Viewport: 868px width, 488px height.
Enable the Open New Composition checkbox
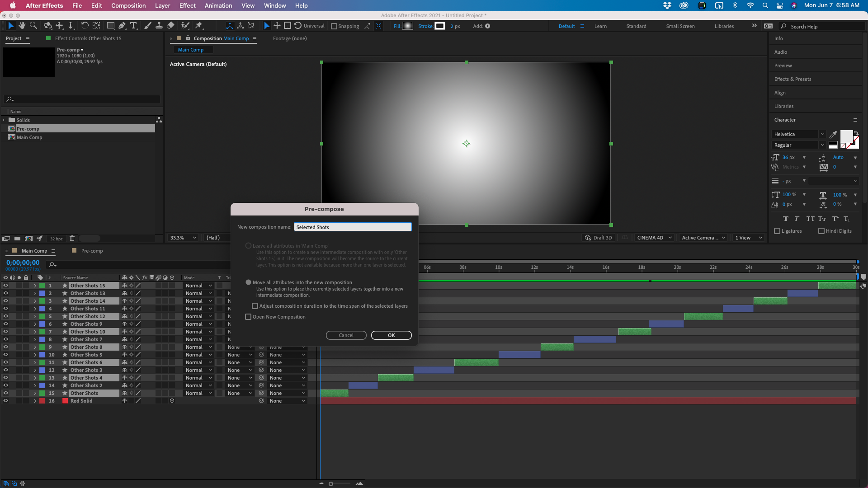tap(248, 317)
